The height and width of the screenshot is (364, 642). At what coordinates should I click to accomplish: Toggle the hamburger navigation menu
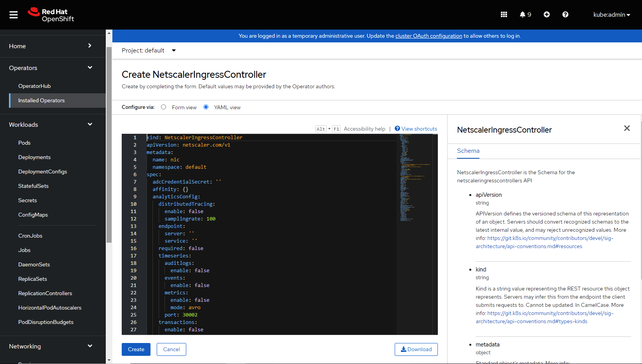tap(14, 15)
